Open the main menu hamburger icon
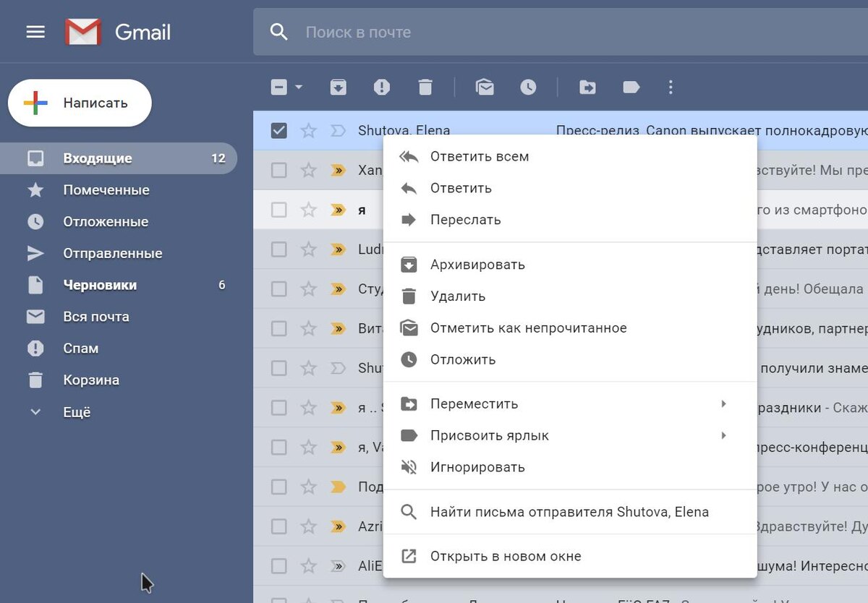Screen dimensions: 868x603 pos(35,32)
